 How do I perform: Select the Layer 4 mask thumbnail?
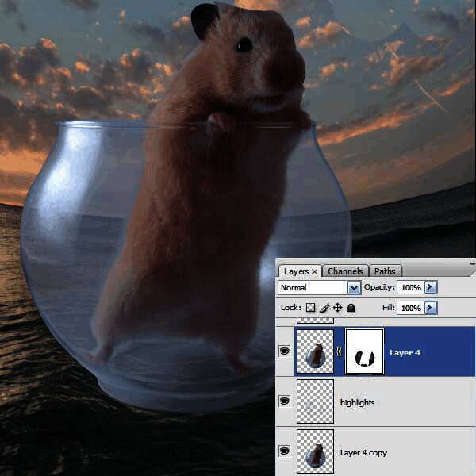(x=365, y=351)
